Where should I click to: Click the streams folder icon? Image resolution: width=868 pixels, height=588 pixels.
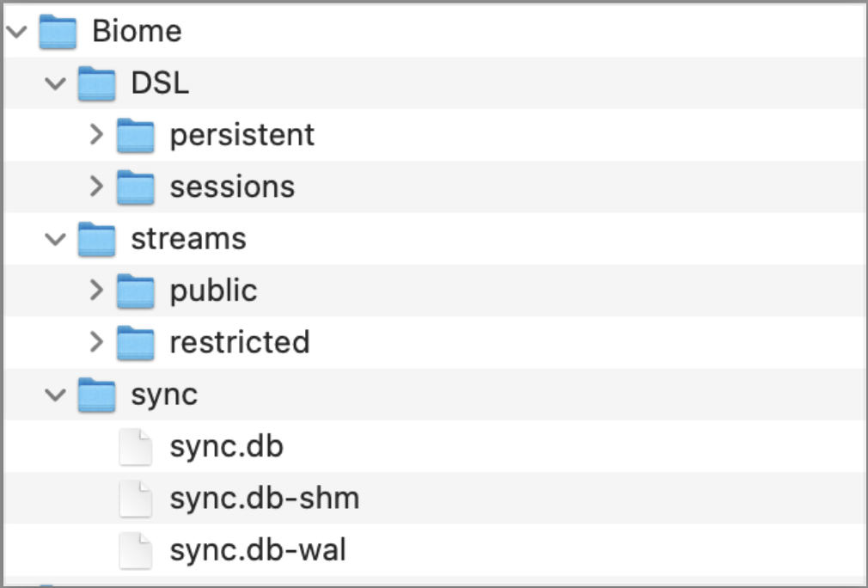(x=97, y=239)
